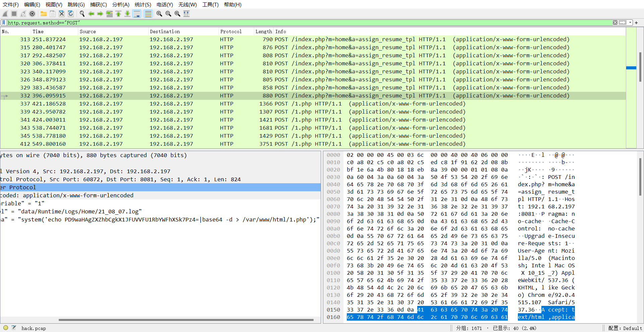Image resolution: width=644 pixels, height=332 pixels.
Task: Click the zoom in magnifier icon
Action: coord(159,14)
